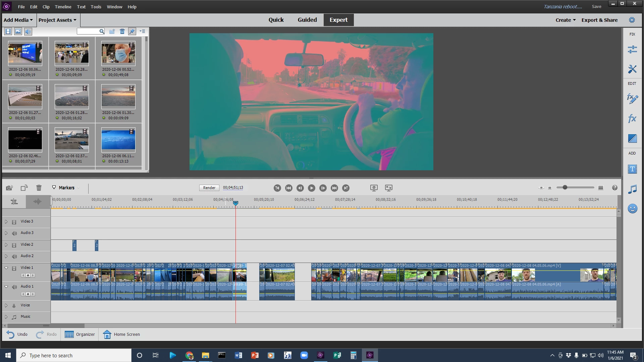
Task: Click the Organizer button
Action: pos(80,334)
